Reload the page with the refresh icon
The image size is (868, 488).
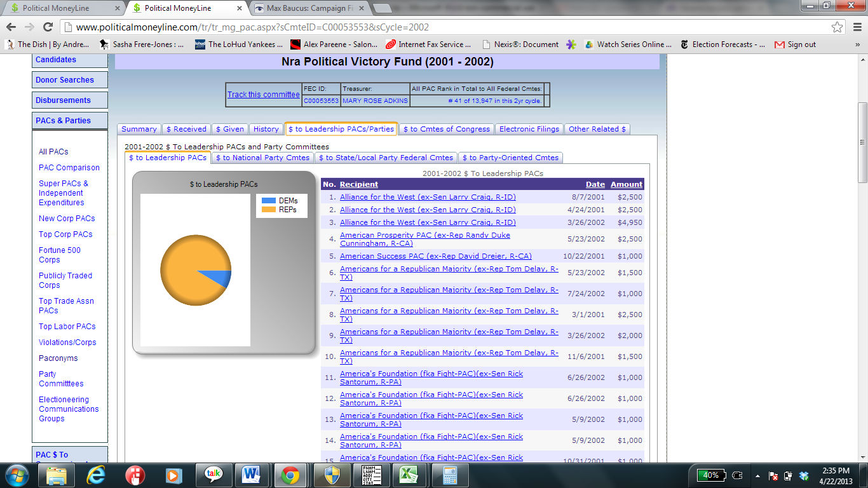[48, 27]
